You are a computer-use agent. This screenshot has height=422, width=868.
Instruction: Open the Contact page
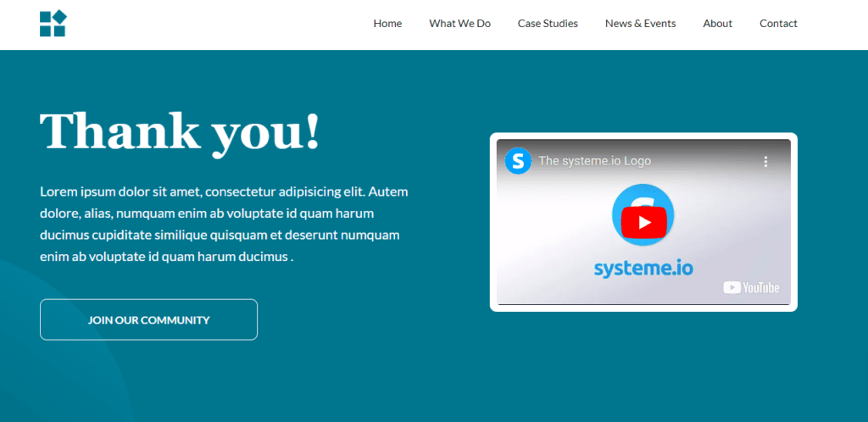(x=778, y=23)
